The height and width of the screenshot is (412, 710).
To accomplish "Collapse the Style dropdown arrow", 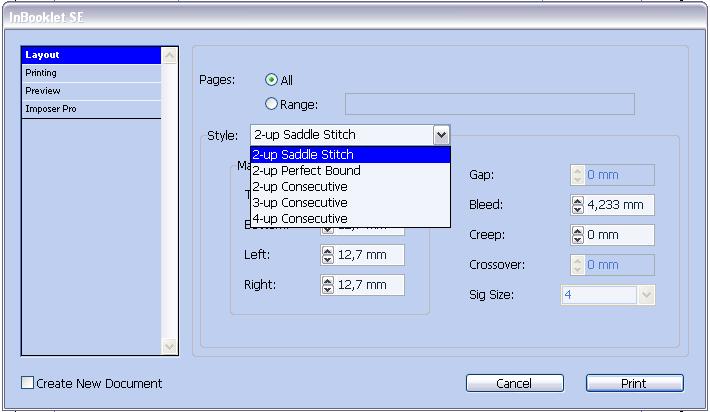I will [441, 135].
